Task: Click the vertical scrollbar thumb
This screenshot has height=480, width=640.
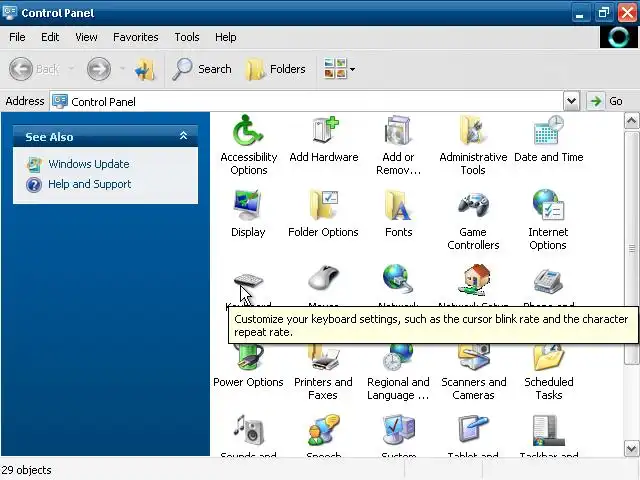Action: (x=631, y=247)
